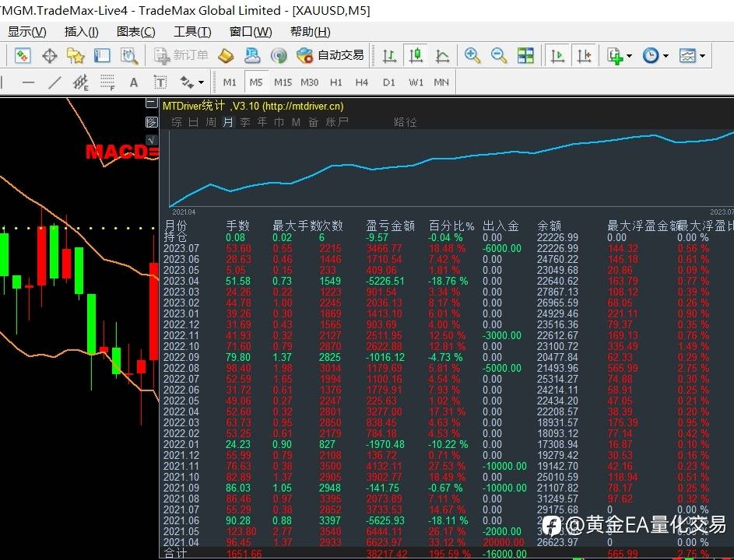Screen dimensions: 734x560
Task: Open the Navigator folder-star icon
Action: 76,56
